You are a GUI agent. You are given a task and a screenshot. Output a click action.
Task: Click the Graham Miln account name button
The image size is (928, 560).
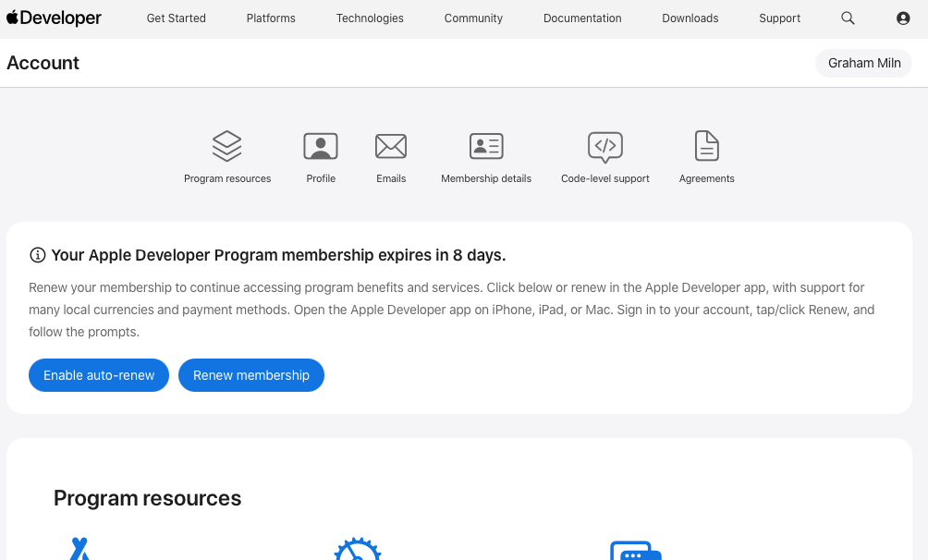click(x=863, y=64)
